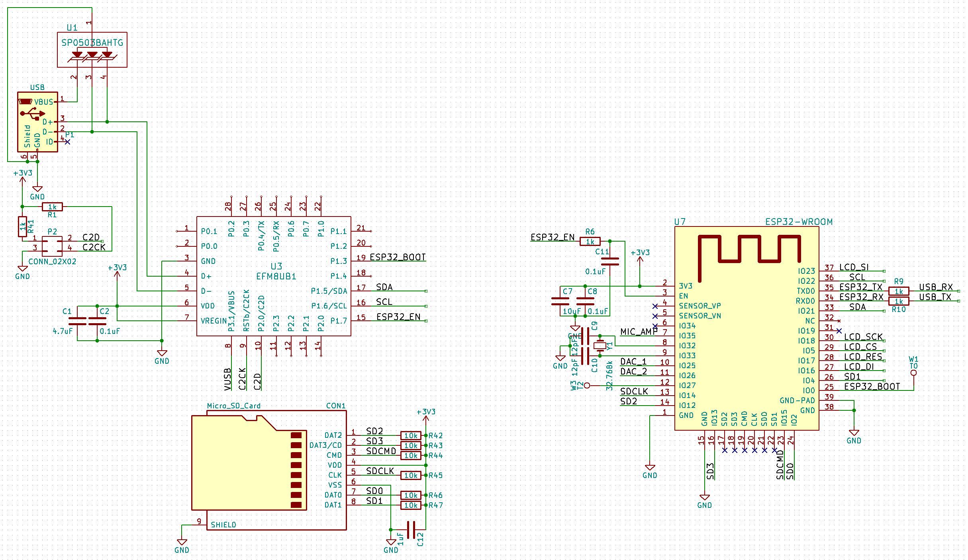Screen dimensions: 968x560
Task: Click the R44 10k resistor on SDCMD
Action: [411, 455]
